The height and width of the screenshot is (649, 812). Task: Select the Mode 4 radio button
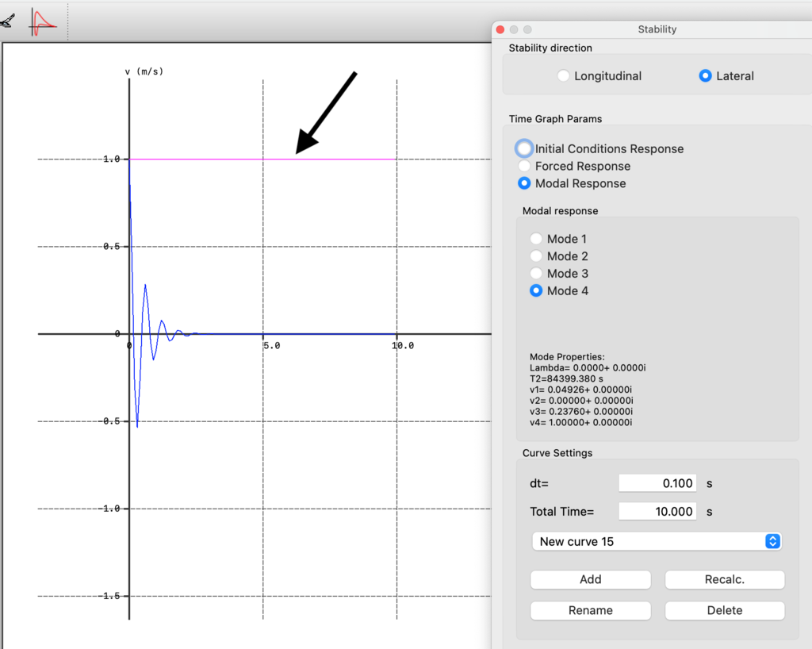pyautogui.click(x=537, y=291)
